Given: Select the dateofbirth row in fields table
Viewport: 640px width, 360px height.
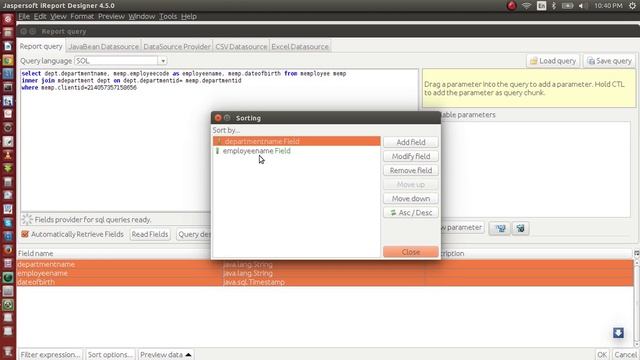Looking at the screenshot, I should [x=325, y=282].
